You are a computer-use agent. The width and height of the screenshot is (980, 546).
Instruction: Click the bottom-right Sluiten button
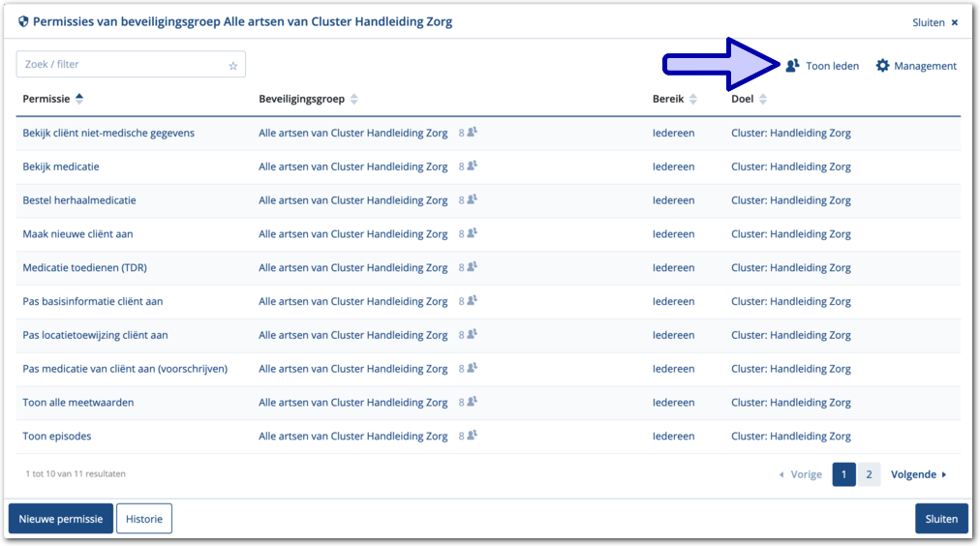coord(940,519)
